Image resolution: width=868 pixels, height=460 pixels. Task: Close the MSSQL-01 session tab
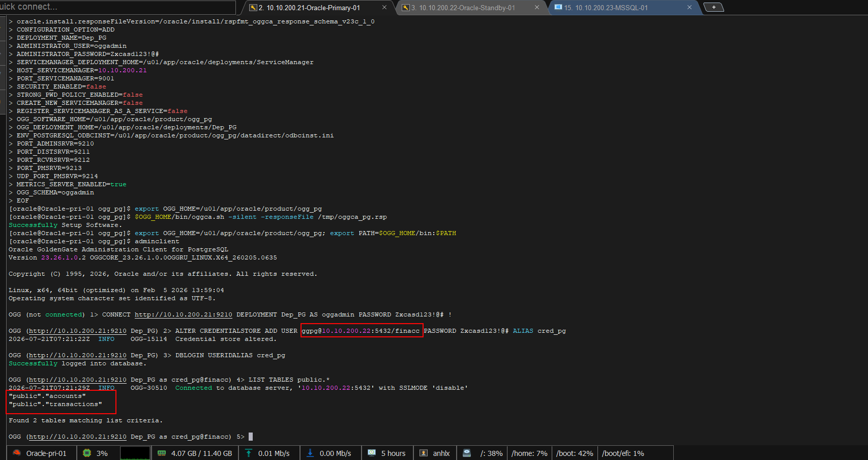point(690,8)
